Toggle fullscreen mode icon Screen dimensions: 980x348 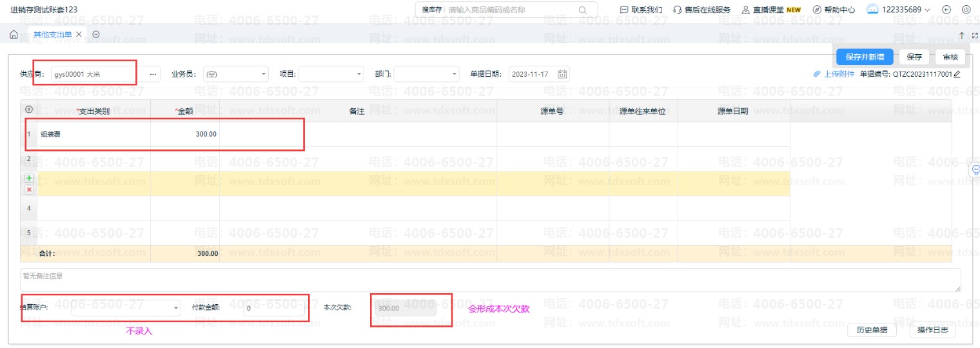tap(974, 35)
